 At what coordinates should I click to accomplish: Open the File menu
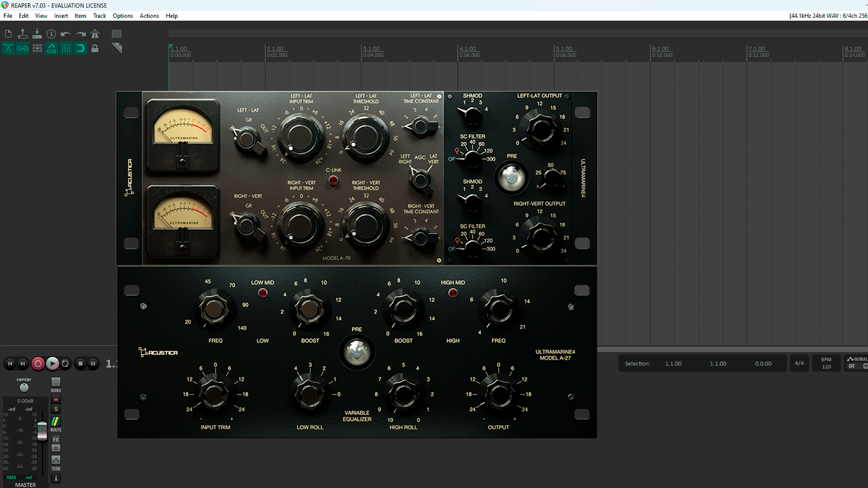pos(8,16)
